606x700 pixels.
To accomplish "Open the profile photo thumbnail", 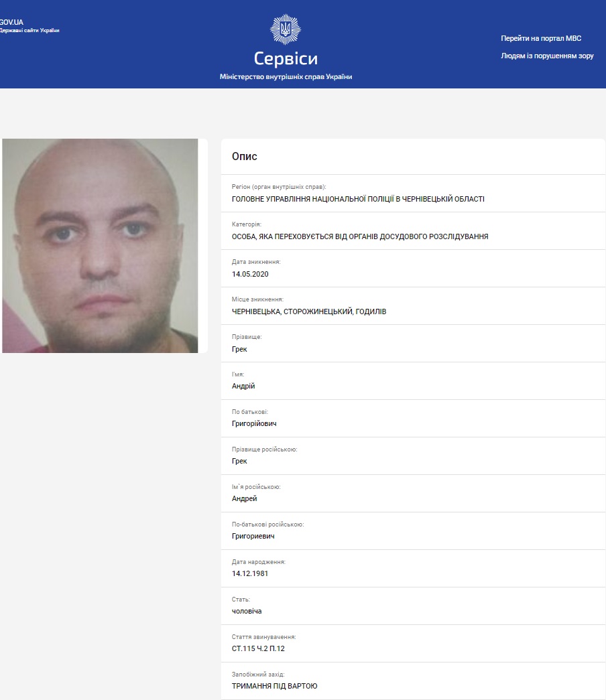I will click(100, 245).
